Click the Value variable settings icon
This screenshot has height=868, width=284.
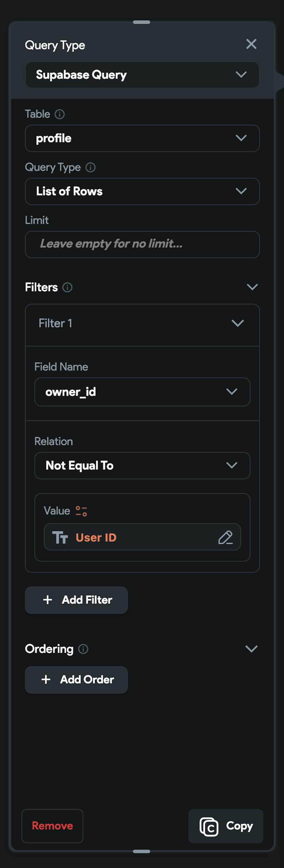(x=81, y=511)
